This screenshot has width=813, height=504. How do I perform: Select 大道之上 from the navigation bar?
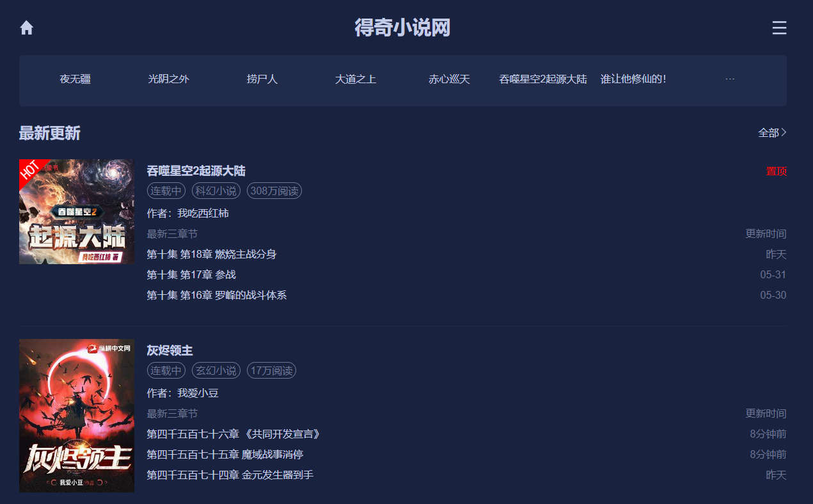tap(356, 79)
